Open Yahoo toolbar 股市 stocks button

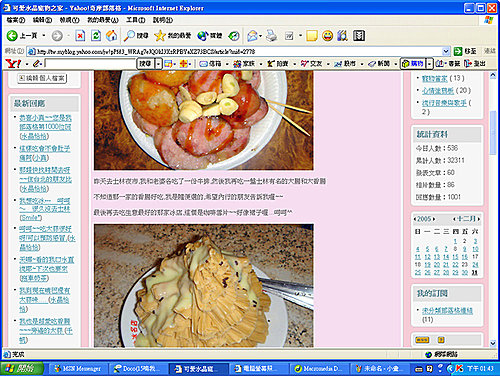345,63
